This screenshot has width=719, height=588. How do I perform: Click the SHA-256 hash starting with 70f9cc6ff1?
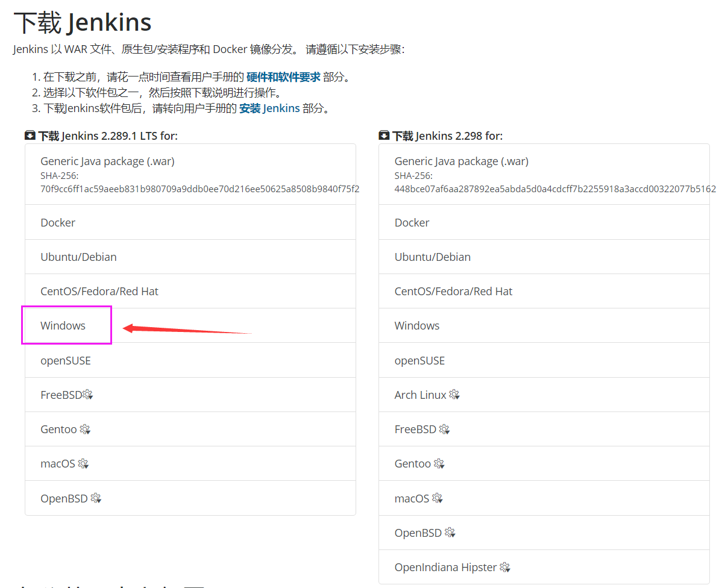coord(200,189)
